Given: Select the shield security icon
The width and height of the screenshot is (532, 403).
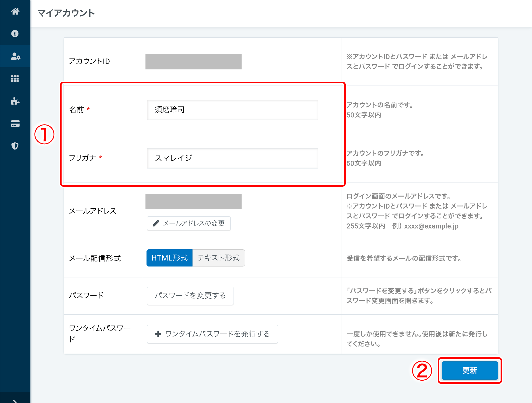Looking at the screenshot, I should pyautogui.click(x=15, y=146).
